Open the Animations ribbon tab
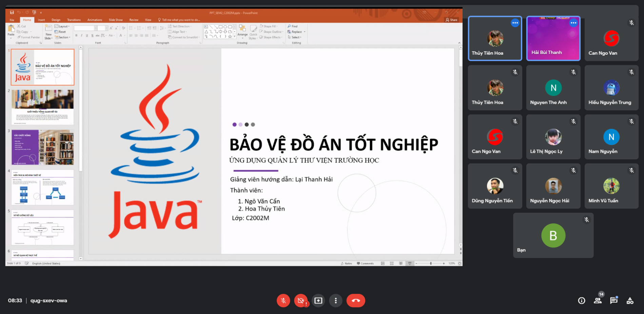 (95, 20)
